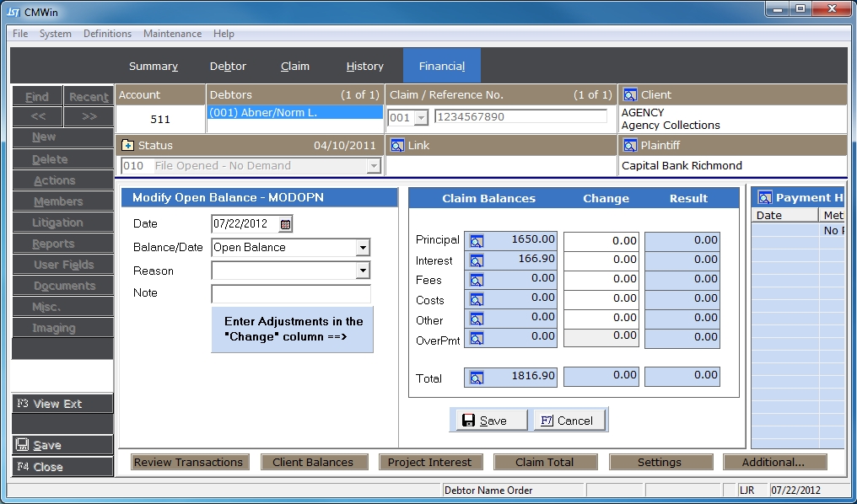The width and height of the screenshot is (857, 504).
Task: Open the Plaintiff lookup icon
Action: [629, 146]
